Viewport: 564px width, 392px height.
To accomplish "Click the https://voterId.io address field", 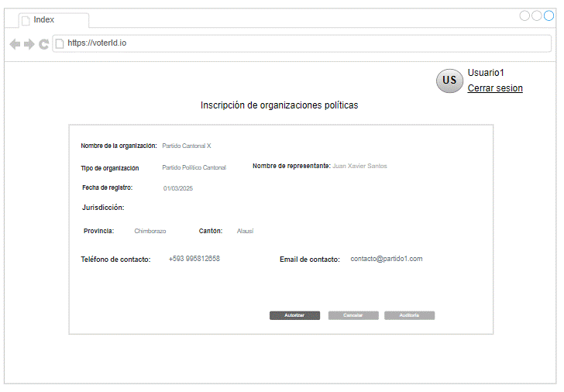I will pos(302,43).
